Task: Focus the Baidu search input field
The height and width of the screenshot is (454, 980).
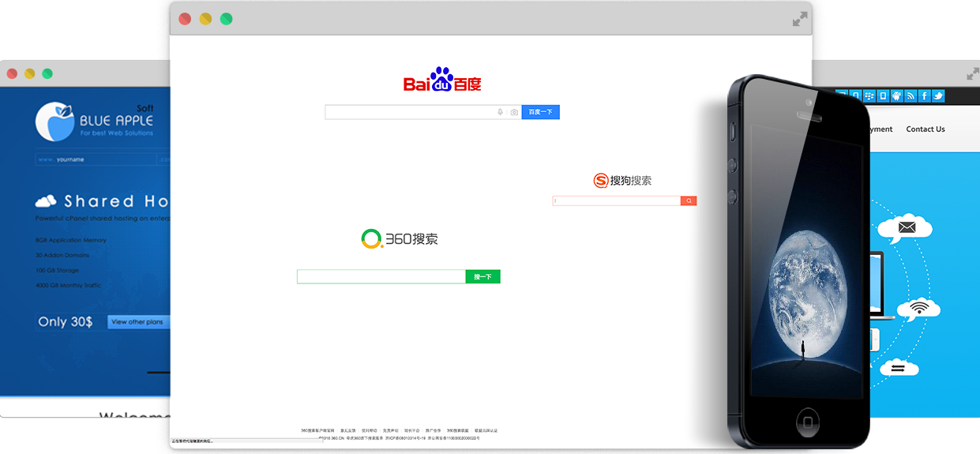Action: click(423, 112)
